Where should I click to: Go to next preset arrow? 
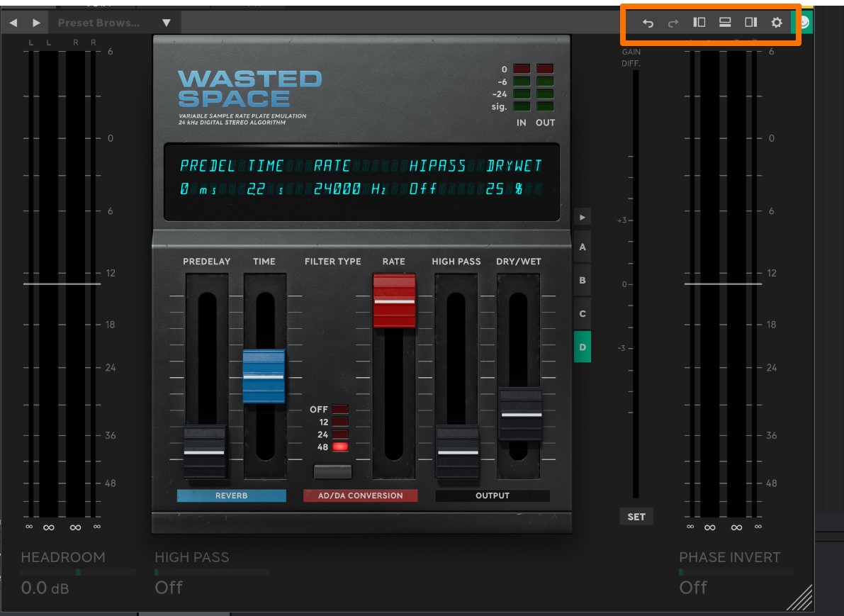click(x=36, y=23)
